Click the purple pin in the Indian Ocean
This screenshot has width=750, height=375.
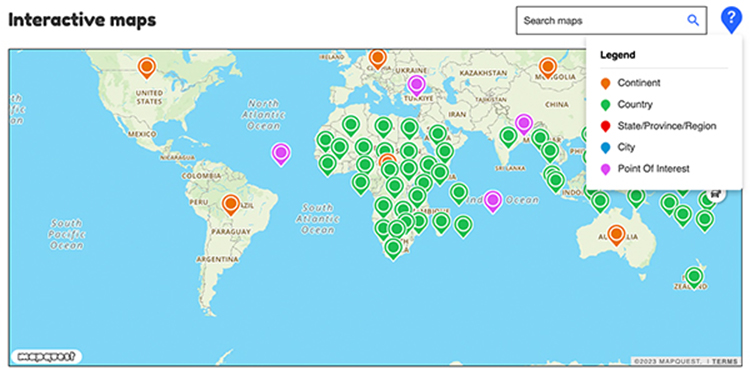(x=493, y=201)
